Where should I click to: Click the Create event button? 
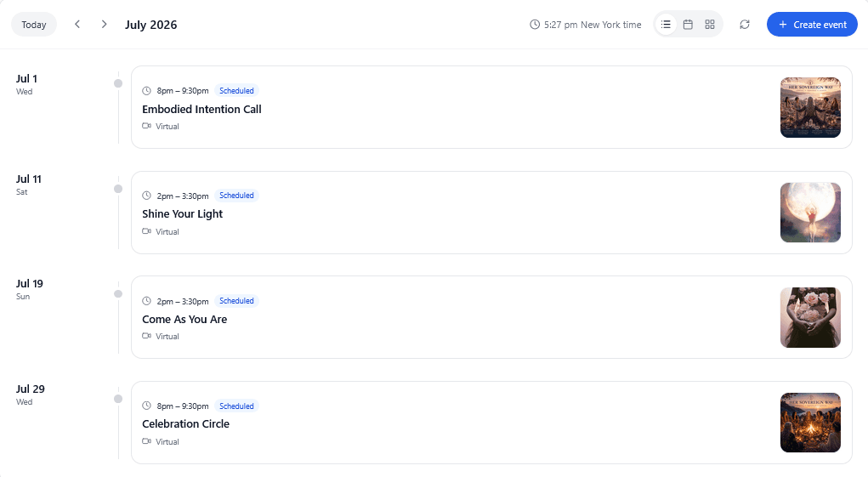point(812,25)
